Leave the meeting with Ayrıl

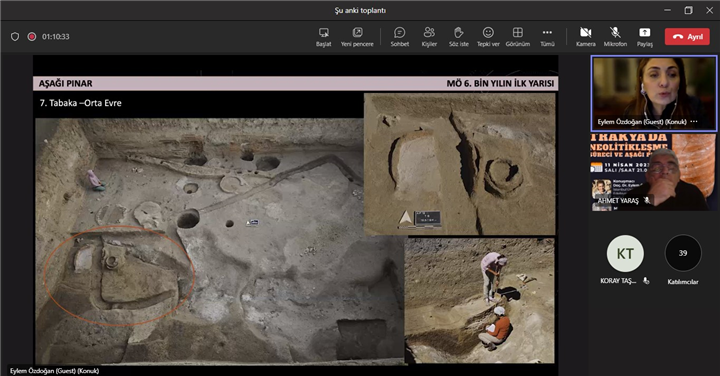pyautogui.click(x=687, y=37)
